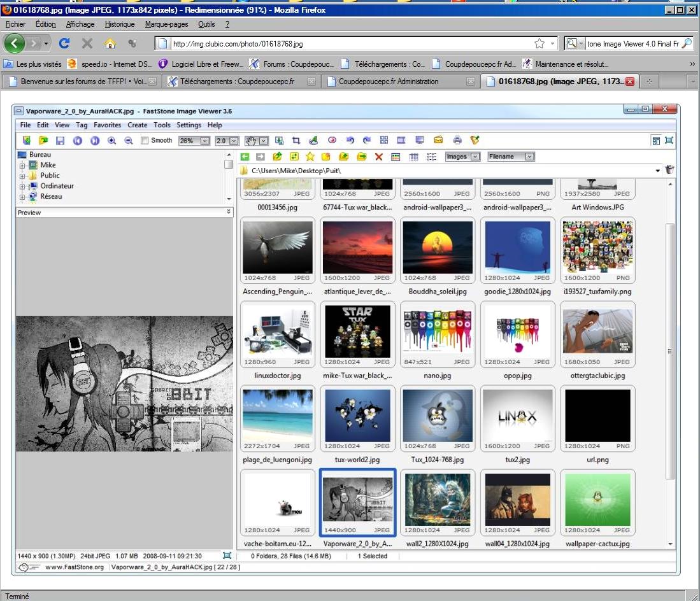Open the Images file filter dropdown
700x601 pixels.
point(475,157)
